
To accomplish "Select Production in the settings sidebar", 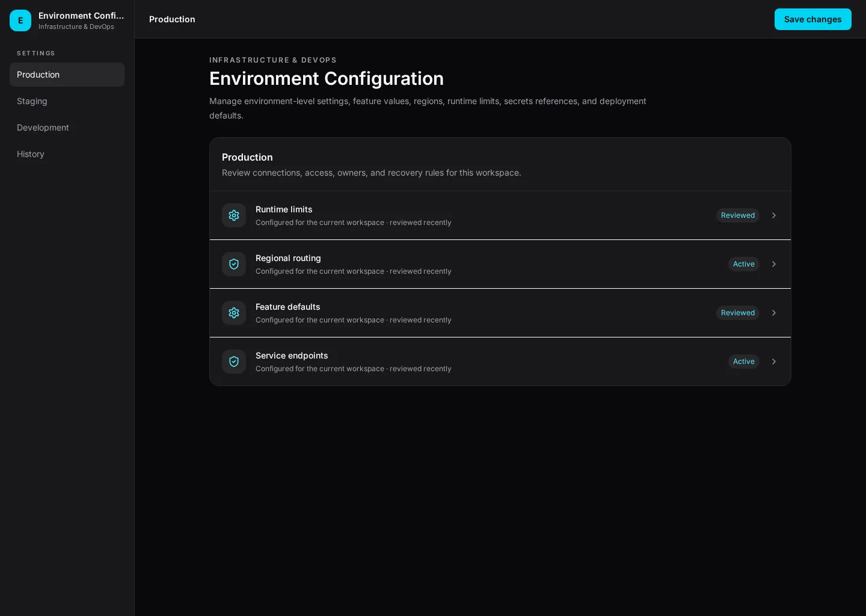I will (x=67, y=75).
